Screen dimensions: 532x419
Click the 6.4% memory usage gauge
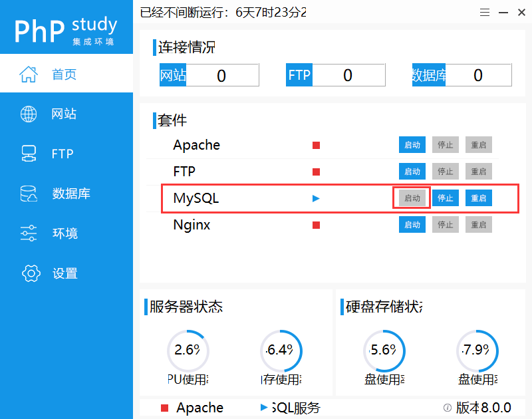(x=281, y=350)
